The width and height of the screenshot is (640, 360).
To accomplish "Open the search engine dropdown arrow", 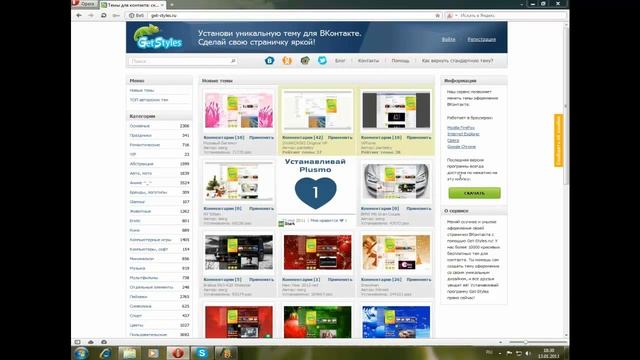I will point(456,16).
